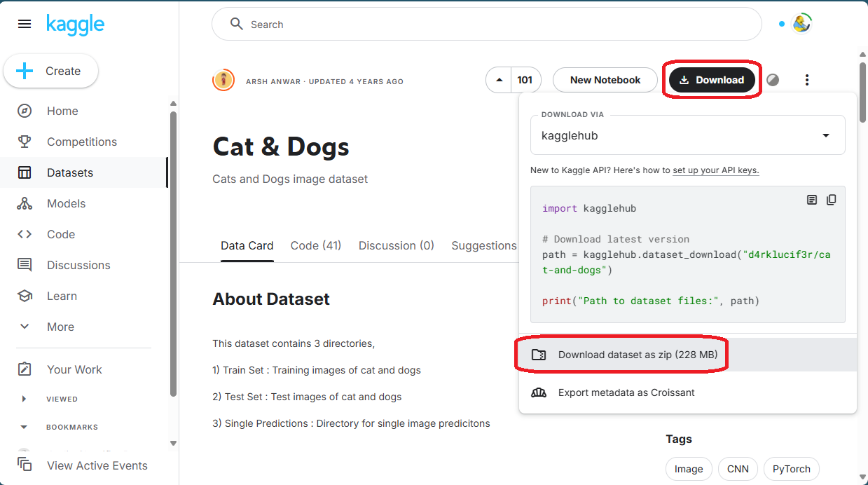Copy the kagglehub code snippet

[831, 200]
